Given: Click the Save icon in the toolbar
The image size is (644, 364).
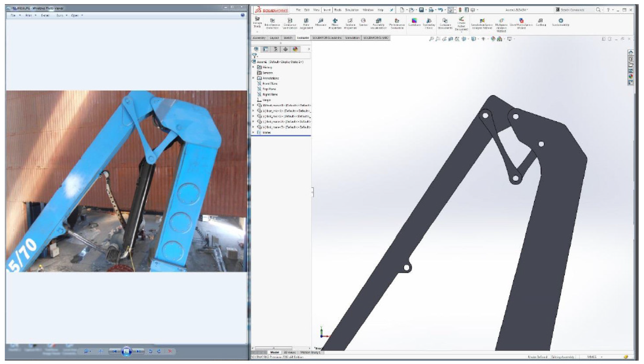Looking at the screenshot, I should tap(422, 10).
